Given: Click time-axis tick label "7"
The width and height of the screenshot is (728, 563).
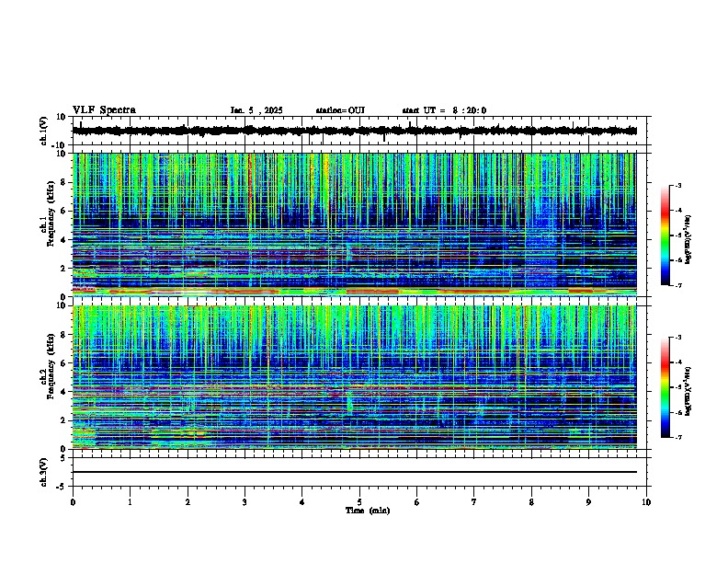Looking at the screenshot, I should tap(474, 502).
